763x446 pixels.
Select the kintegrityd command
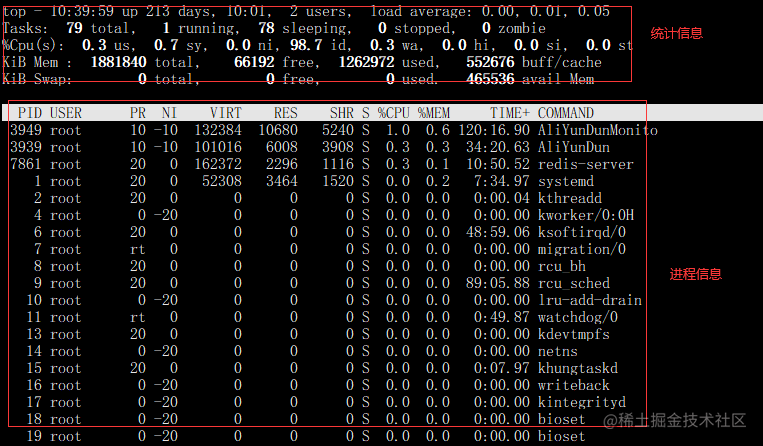pyautogui.click(x=581, y=402)
